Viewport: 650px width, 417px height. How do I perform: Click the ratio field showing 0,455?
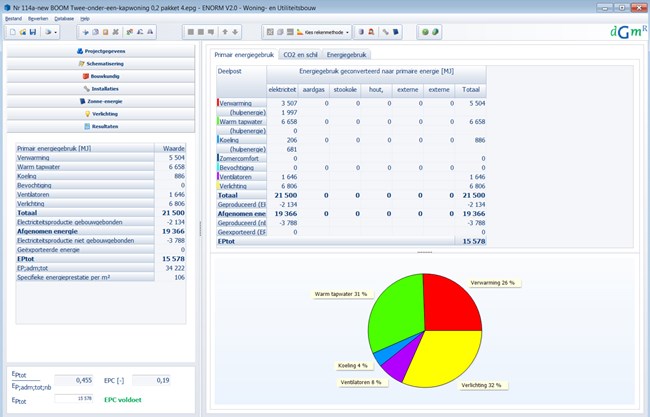[x=74, y=380]
